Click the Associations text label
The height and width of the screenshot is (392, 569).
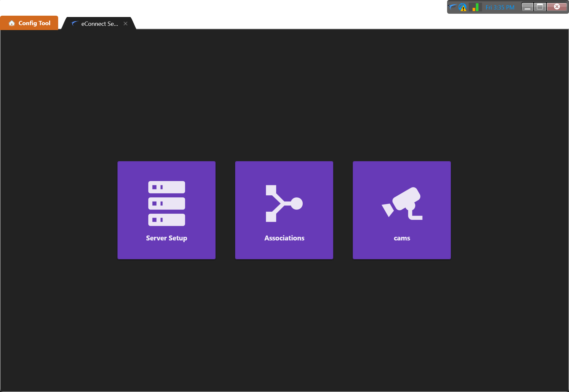[284, 238]
